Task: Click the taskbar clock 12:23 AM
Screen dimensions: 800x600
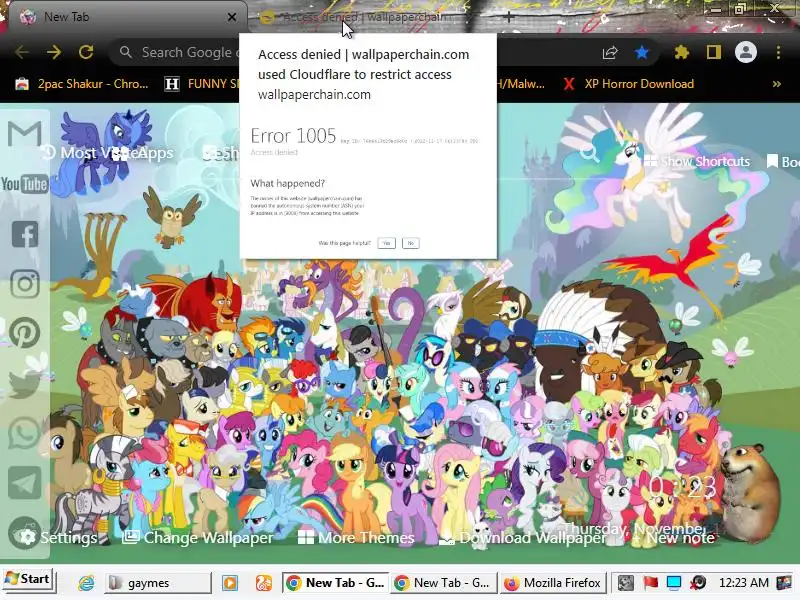Action: pos(743,582)
